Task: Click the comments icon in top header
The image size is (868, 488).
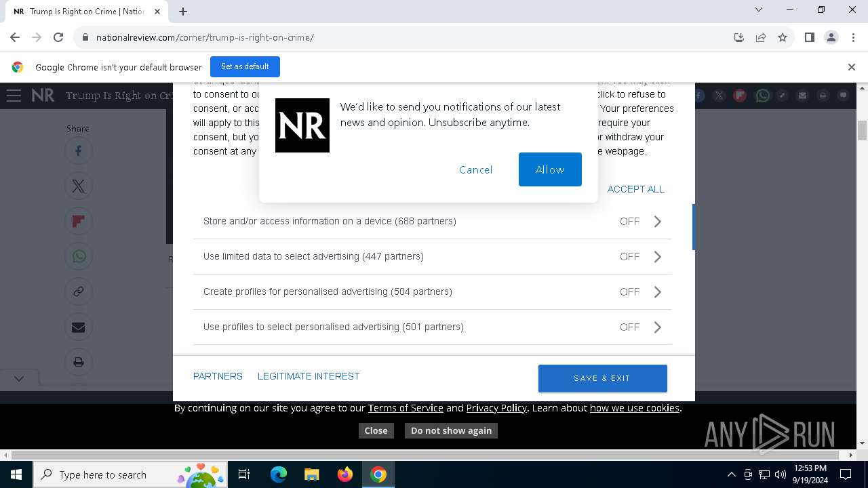Action: point(843,96)
